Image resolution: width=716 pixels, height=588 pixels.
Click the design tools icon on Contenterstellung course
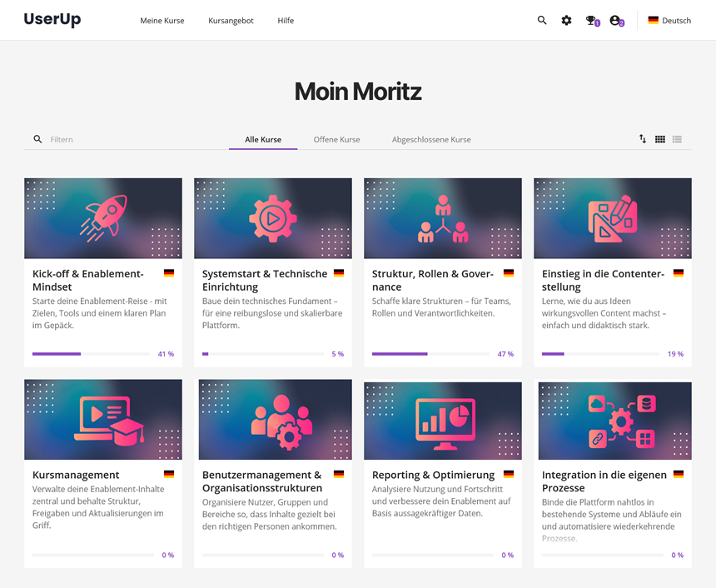pos(613,219)
